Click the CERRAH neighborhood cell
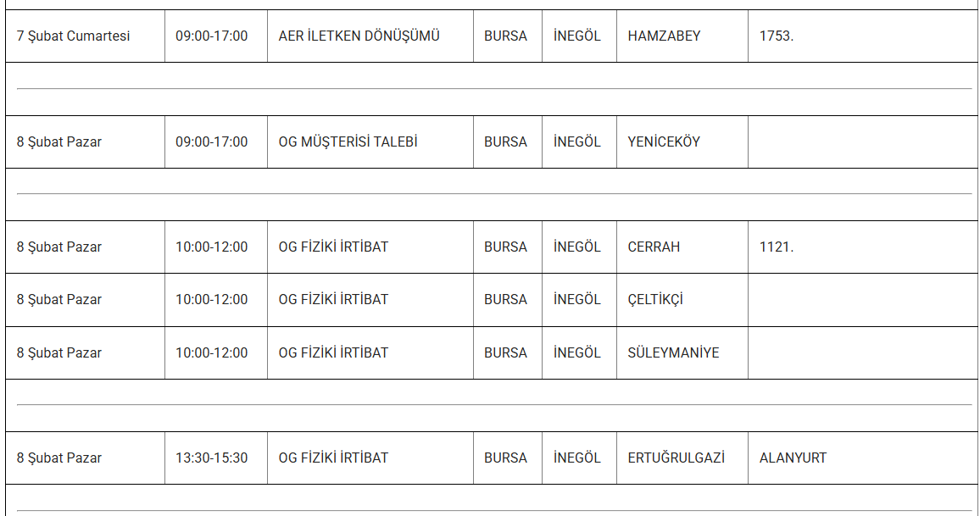This screenshot has height=516, width=980. [654, 247]
